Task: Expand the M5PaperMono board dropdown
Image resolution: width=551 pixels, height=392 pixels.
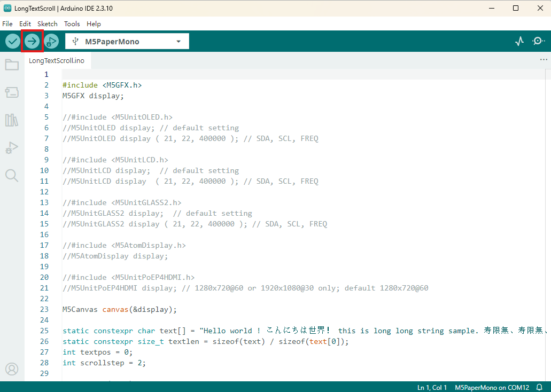Action: point(179,42)
